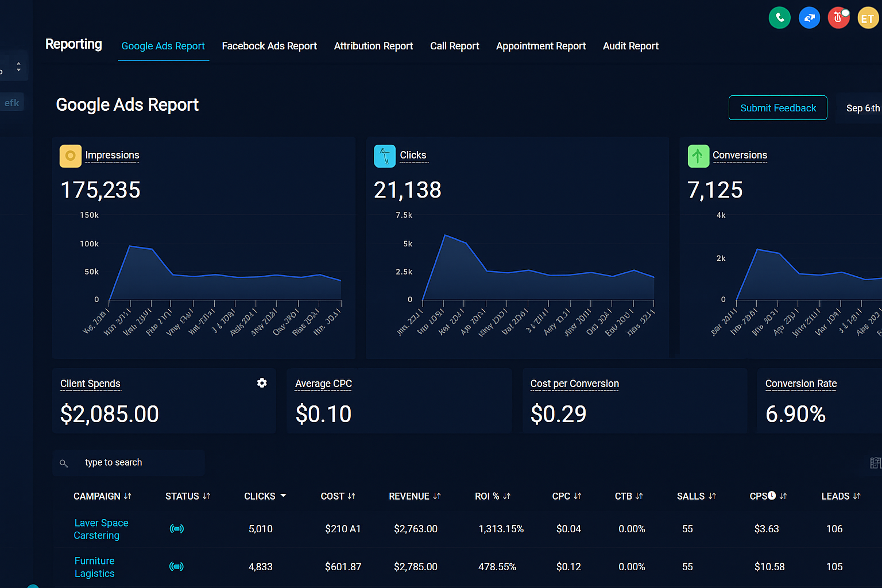The width and height of the screenshot is (882, 588).
Task: Click the green Conversions card icon
Action: pos(698,156)
